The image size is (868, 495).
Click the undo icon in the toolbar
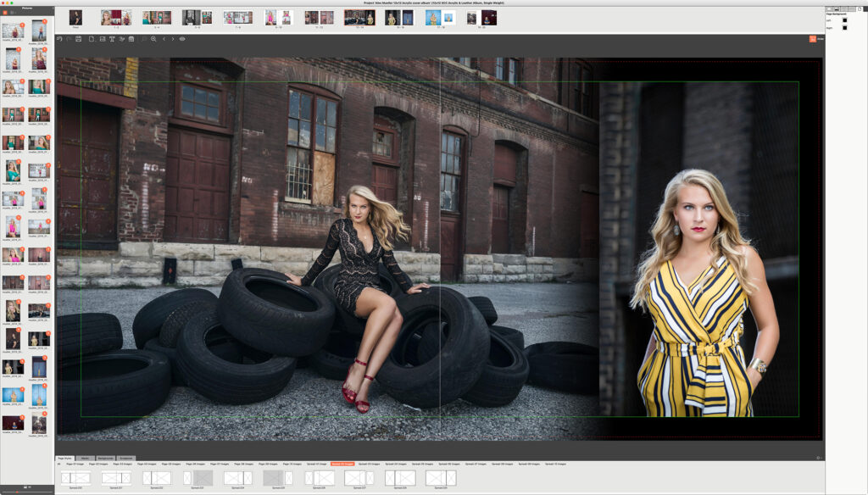[x=59, y=39]
